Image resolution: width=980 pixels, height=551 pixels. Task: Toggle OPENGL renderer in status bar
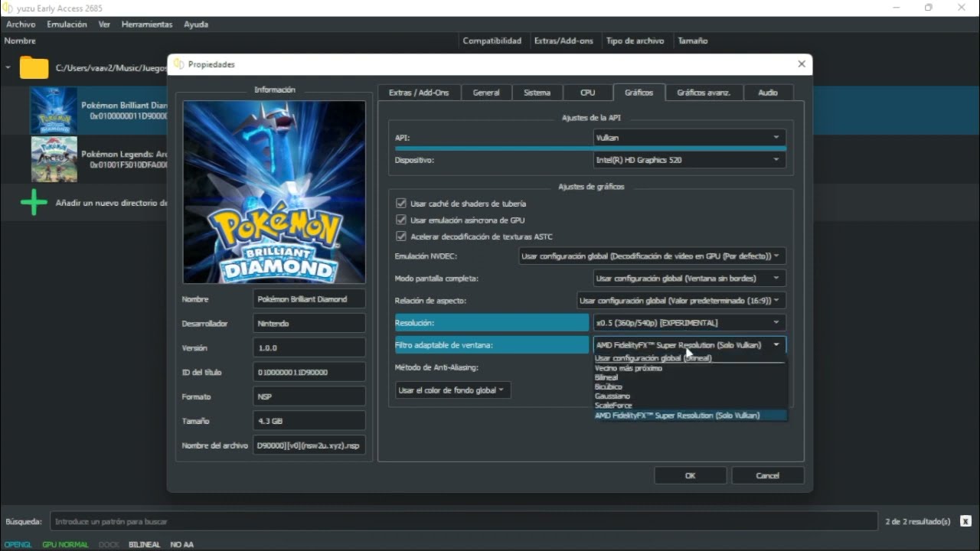tap(18, 545)
